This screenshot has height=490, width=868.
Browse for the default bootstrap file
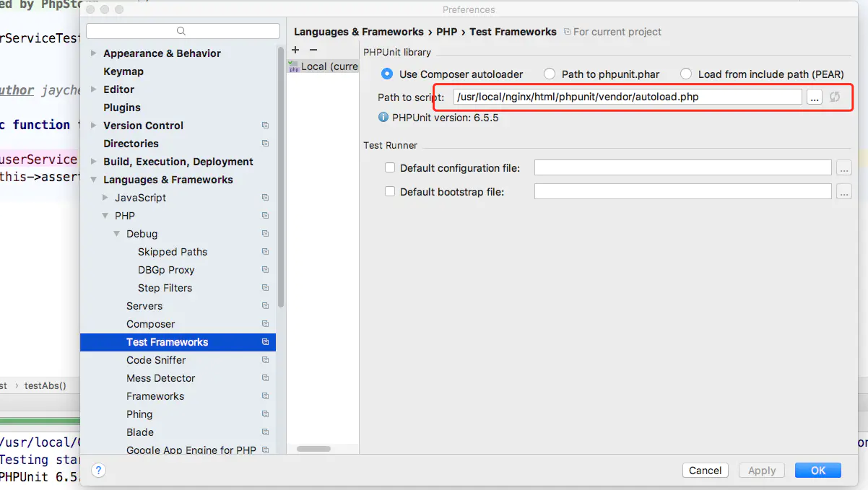(844, 192)
